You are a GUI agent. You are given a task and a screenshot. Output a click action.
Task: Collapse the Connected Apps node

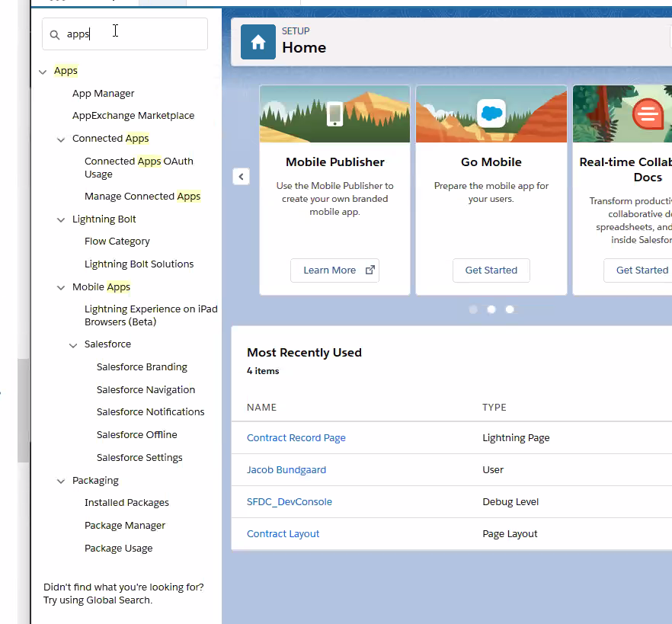[61, 139]
